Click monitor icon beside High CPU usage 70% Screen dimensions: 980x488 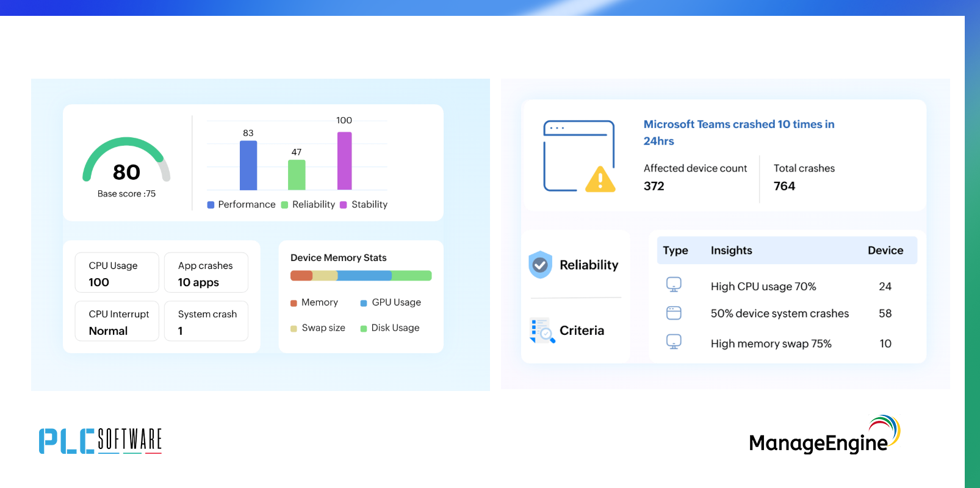[x=674, y=285]
